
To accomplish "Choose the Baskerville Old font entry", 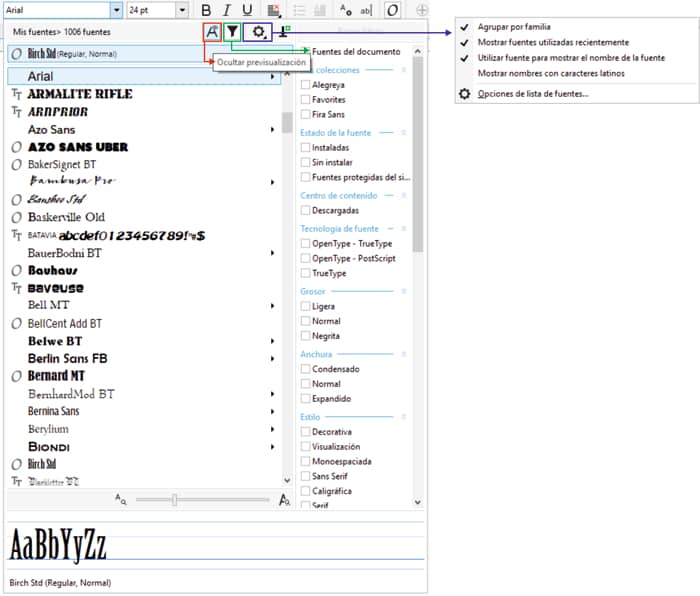I will (x=66, y=217).
